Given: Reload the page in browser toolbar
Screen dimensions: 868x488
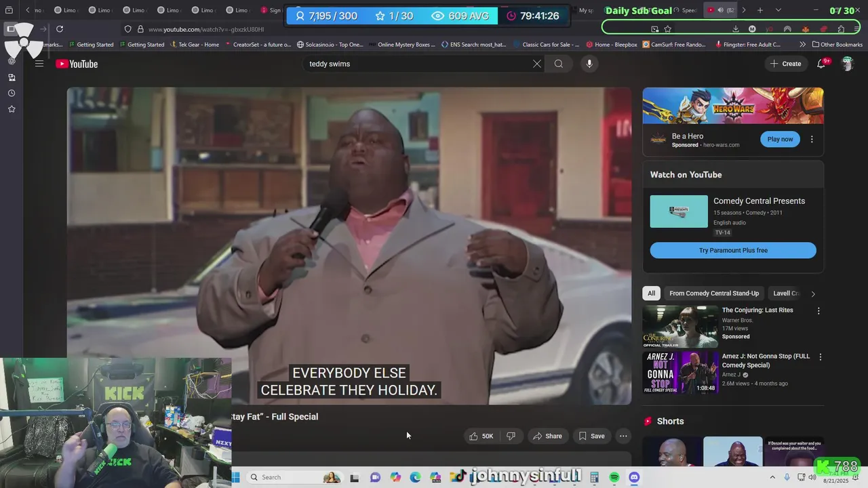Looking at the screenshot, I should coord(60,29).
